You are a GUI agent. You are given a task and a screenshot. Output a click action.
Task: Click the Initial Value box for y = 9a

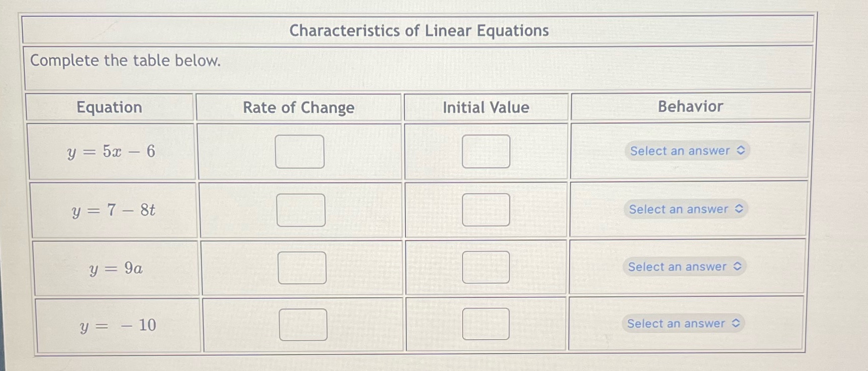pyautogui.click(x=486, y=267)
